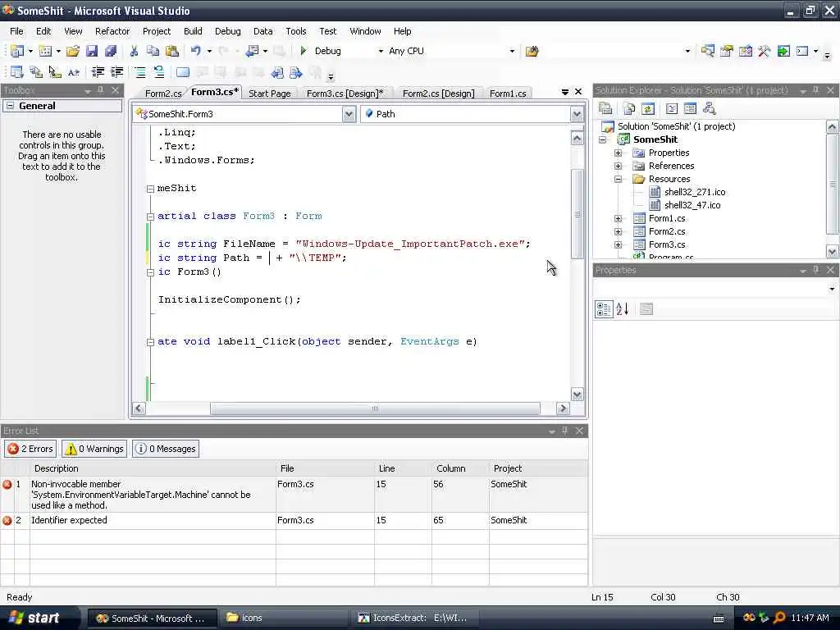Screen dimensions: 840x630
Task: Click the code editor horizontal scrollbar thumb
Action: point(374,409)
